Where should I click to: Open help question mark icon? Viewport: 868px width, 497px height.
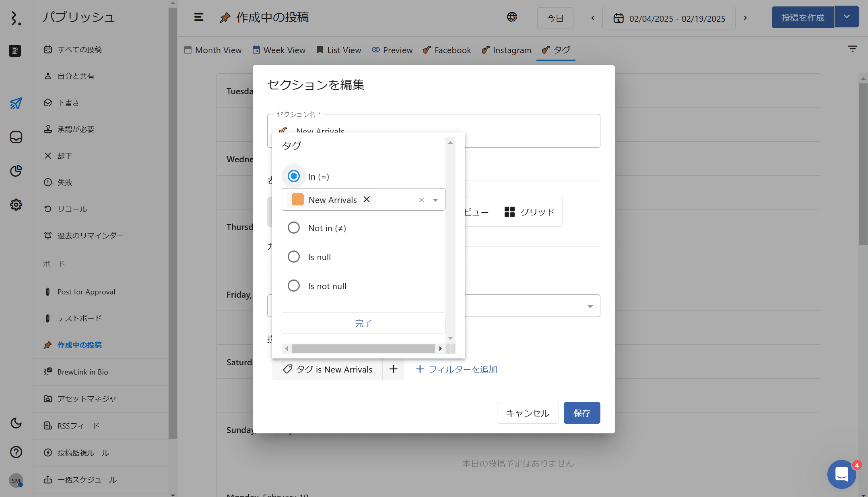[x=16, y=452]
